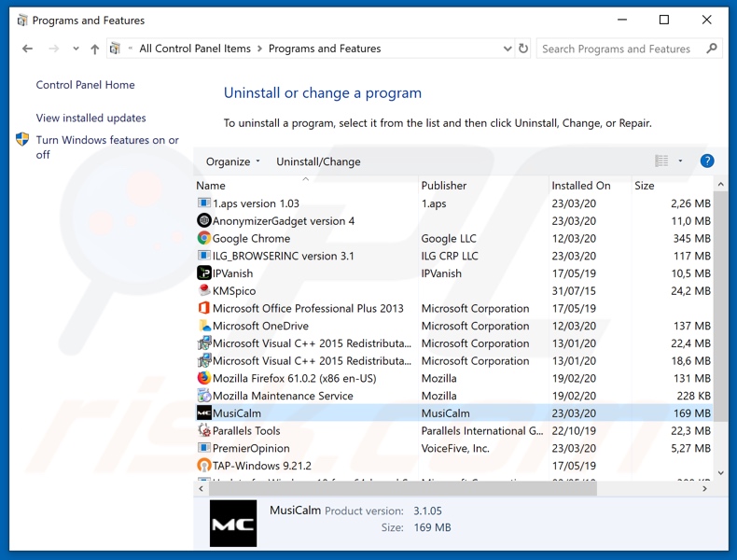
Task: Click the Parallels Tools gear icon
Action: point(203,430)
